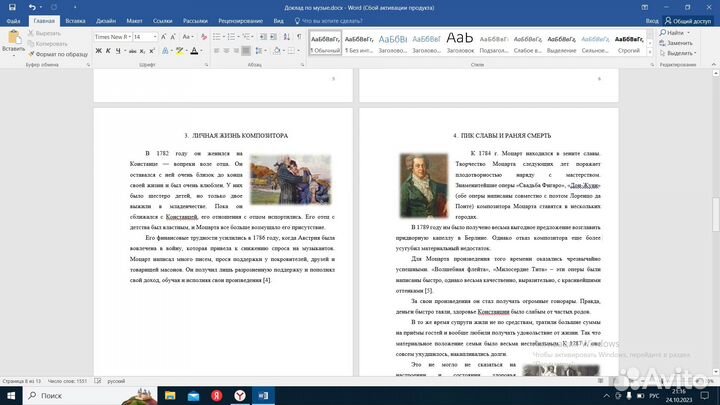Switch to the Рецензирование (Review) tab
The height and width of the screenshot is (405, 720).
point(241,20)
